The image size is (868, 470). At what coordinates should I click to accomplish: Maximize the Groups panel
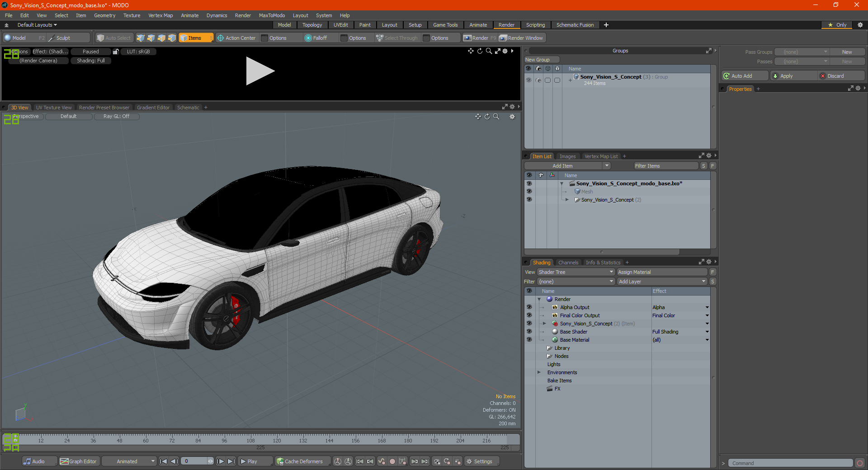(708, 51)
